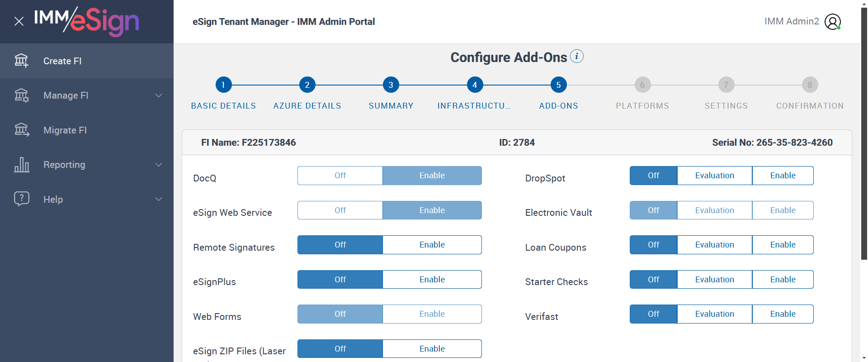Click the vertical page scrollbar

point(864,136)
